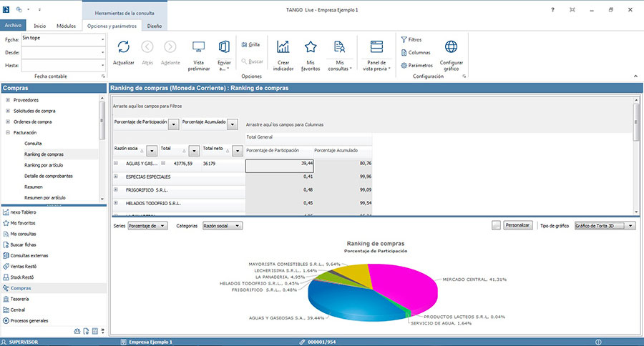Click the 39,44 participation cell
Image resolution: width=644 pixels, height=346 pixels.
click(279, 166)
